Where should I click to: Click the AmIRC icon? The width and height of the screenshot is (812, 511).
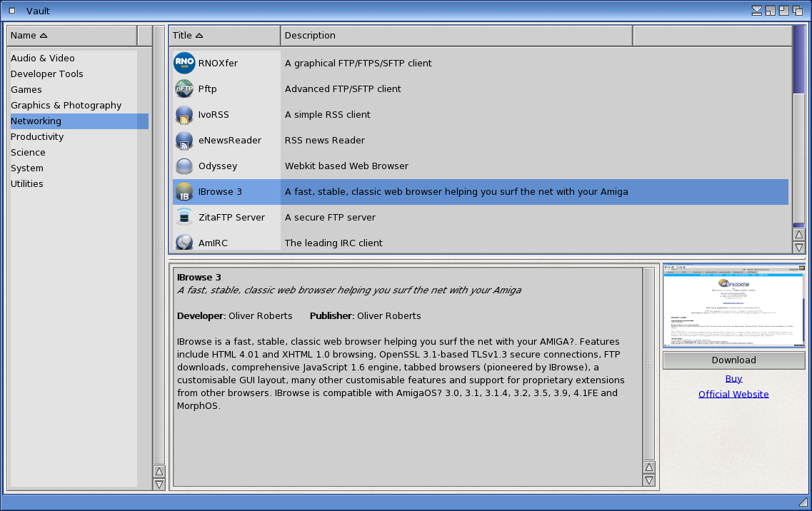click(x=184, y=243)
